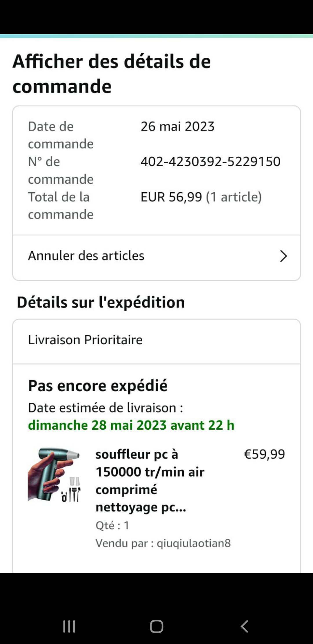Tap the green estimated delivery date

coord(131,425)
